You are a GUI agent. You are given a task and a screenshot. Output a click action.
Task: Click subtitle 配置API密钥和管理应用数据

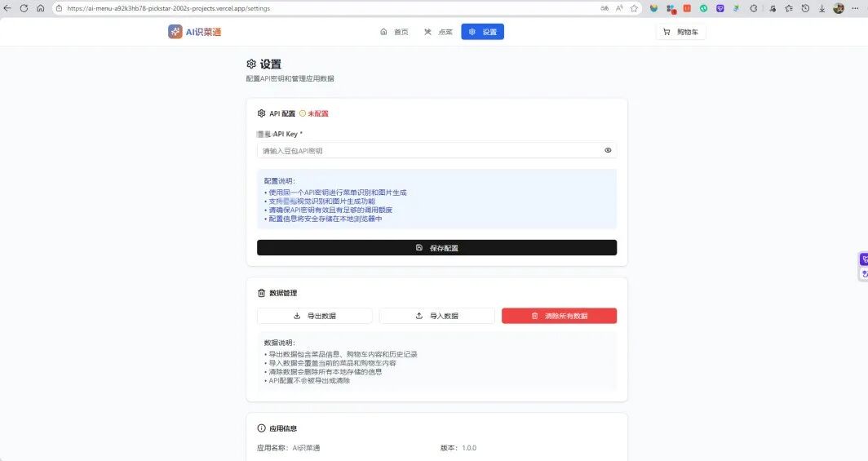(x=290, y=78)
